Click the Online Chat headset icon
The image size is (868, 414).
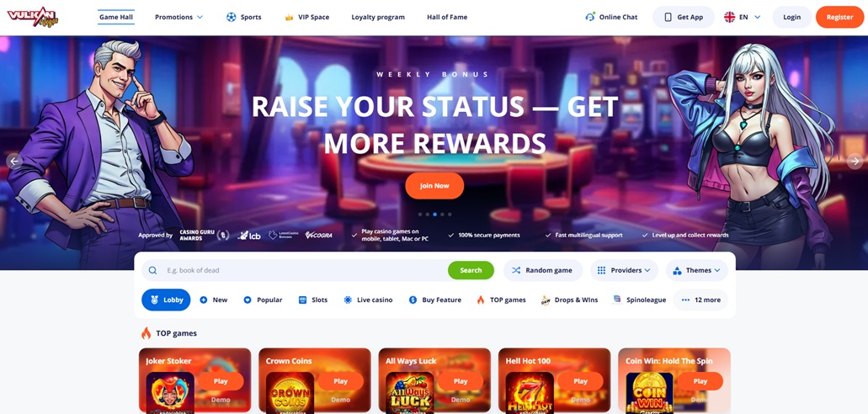click(590, 17)
